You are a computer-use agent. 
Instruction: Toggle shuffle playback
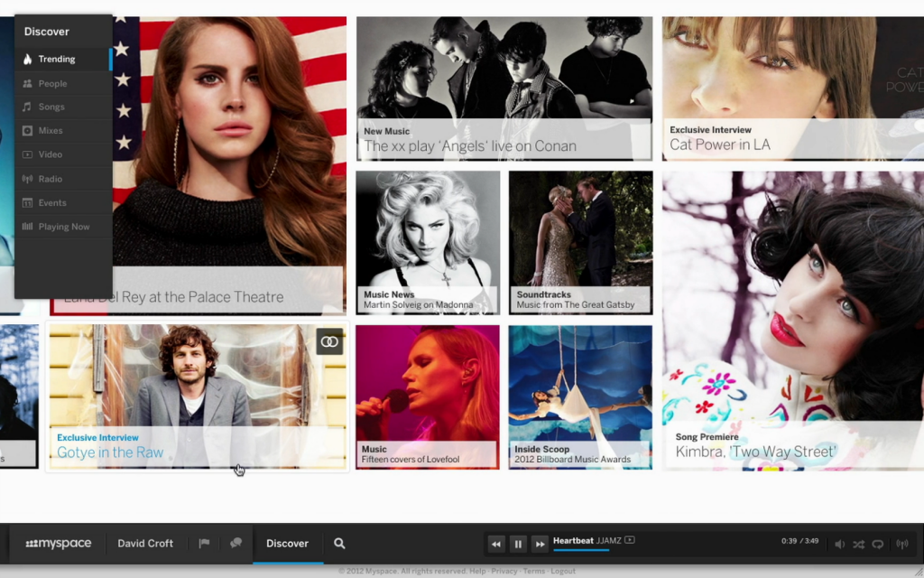[859, 544]
